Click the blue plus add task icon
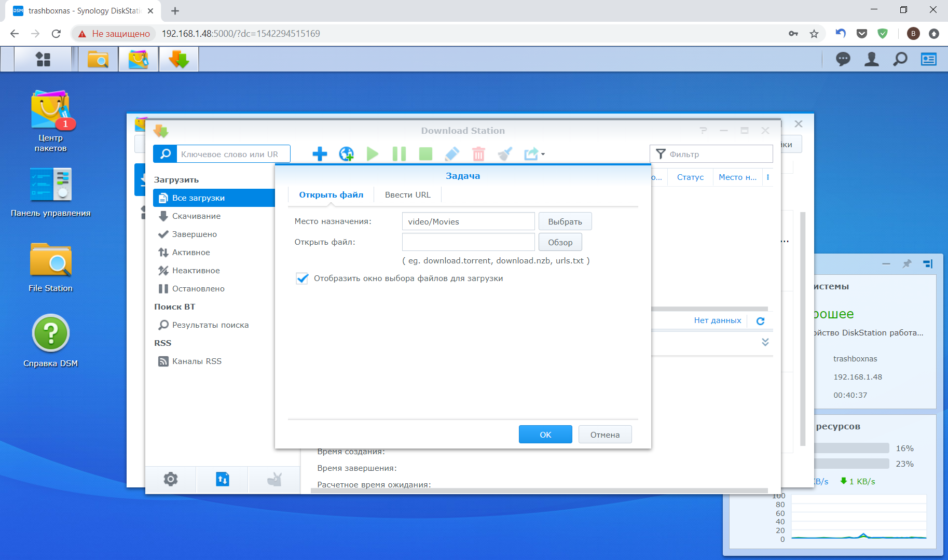This screenshot has width=948, height=560. click(x=320, y=154)
